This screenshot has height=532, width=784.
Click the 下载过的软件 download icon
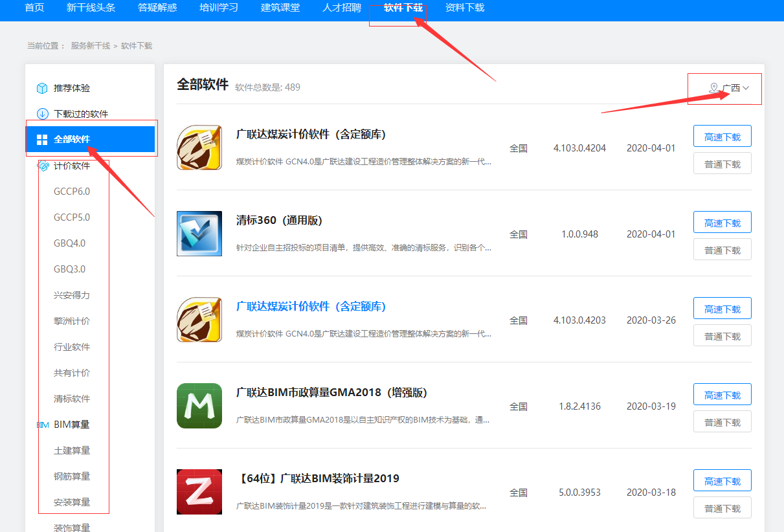click(43, 114)
